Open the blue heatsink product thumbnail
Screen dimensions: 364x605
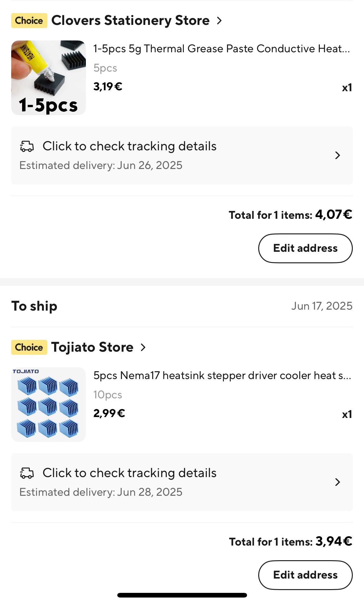(49, 405)
